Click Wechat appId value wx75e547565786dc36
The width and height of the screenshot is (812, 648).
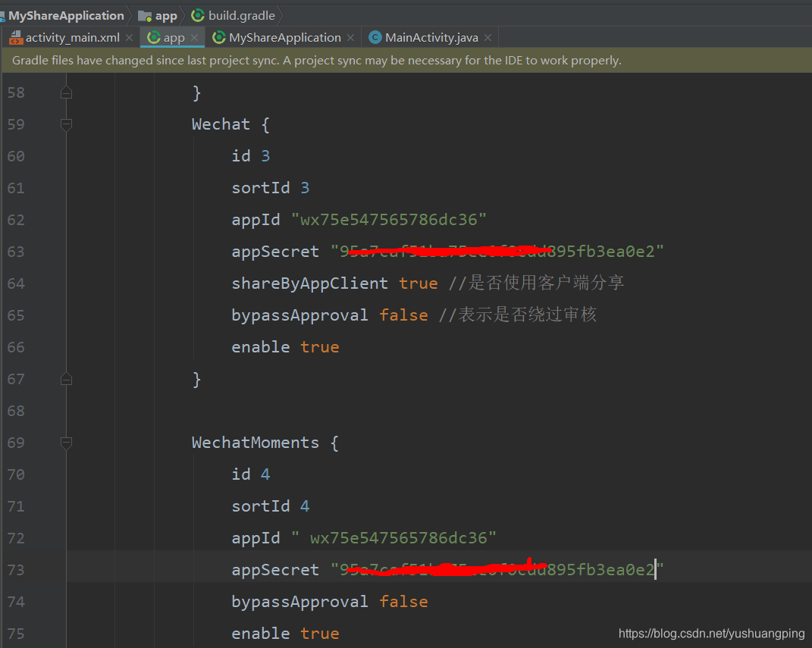click(x=388, y=220)
